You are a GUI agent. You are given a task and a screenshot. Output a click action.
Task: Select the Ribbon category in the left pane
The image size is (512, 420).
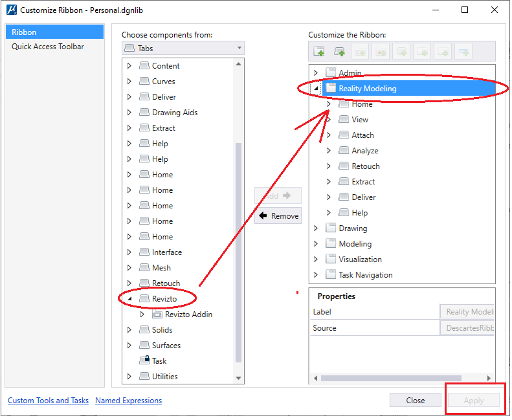pyautogui.click(x=24, y=32)
